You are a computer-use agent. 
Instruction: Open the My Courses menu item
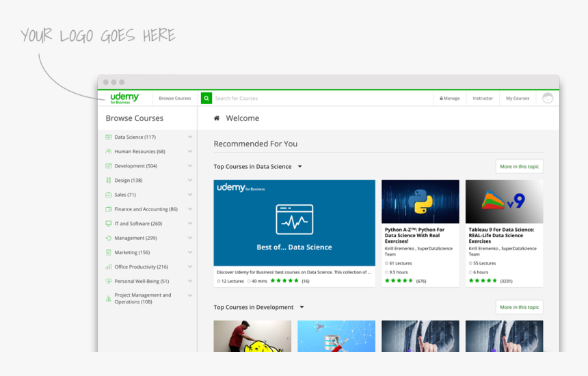tap(518, 98)
